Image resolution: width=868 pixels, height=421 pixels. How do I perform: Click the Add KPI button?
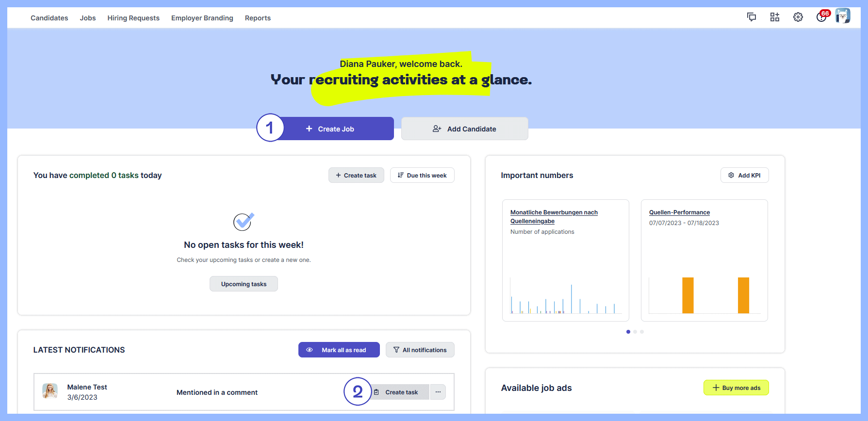tap(744, 175)
